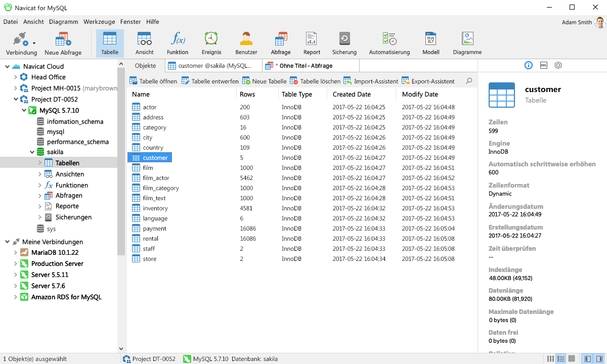The width and height of the screenshot is (607, 364).
Task: Open the Verbindung dropdown arrow
Action: coord(34,43)
